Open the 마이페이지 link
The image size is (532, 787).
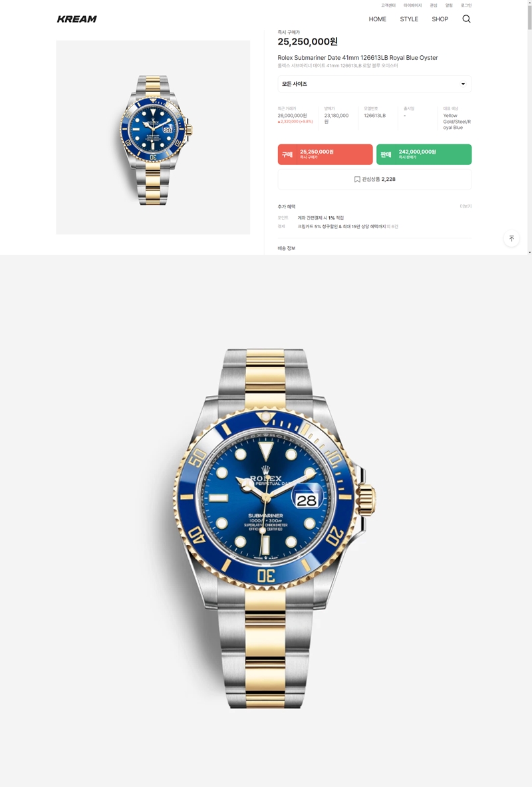pyautogui.click(x=412, y=5)
